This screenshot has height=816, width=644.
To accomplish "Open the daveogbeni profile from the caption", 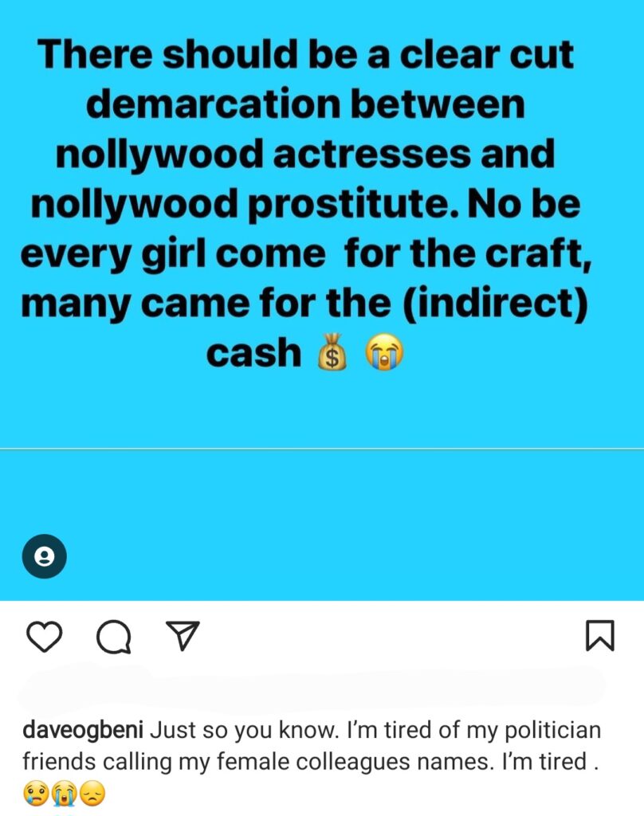I will (83, 730).
